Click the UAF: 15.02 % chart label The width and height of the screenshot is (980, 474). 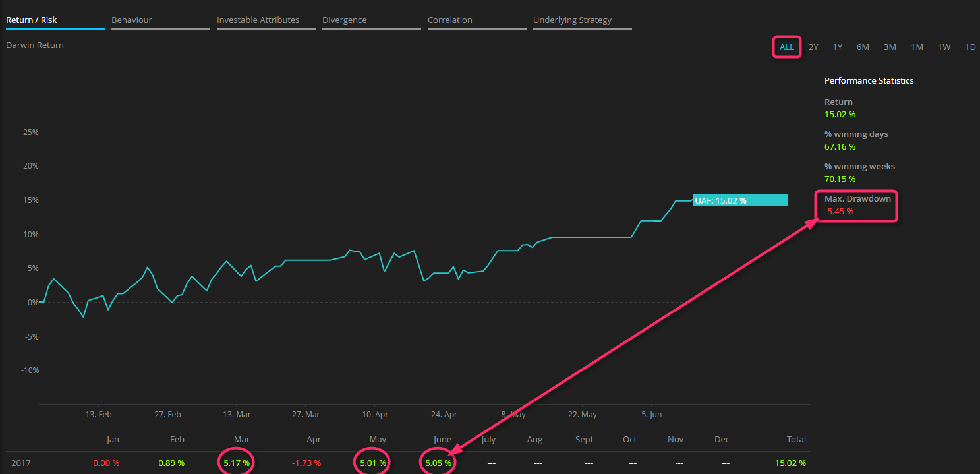coord(740,200)
